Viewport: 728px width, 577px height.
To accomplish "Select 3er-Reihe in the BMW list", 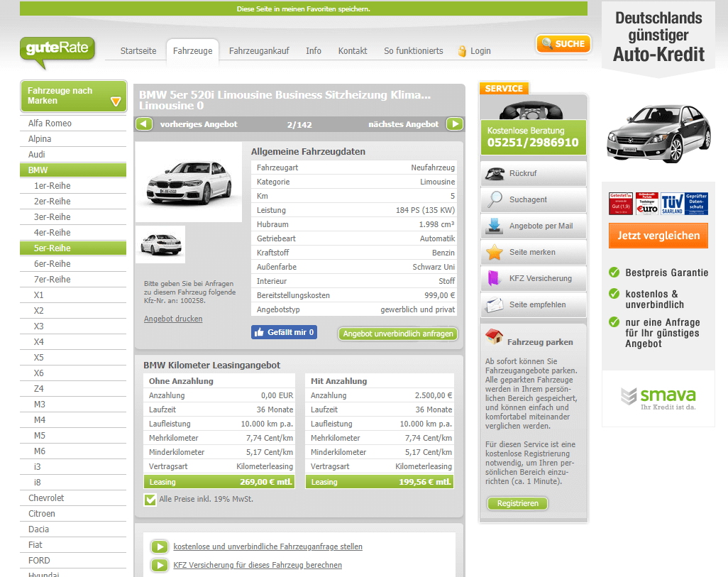I will click(x=73, y=217).
